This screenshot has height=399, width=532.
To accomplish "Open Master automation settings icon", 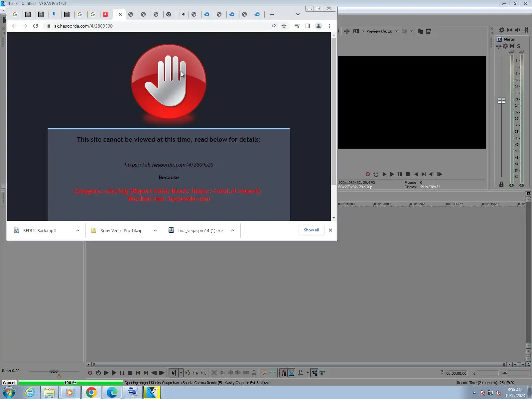I will (505, 46).
